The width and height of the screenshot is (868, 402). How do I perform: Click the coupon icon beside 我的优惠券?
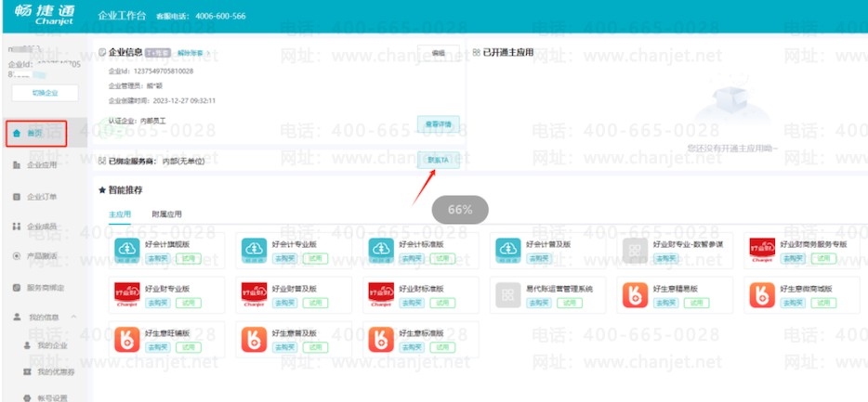coord(27,372)
